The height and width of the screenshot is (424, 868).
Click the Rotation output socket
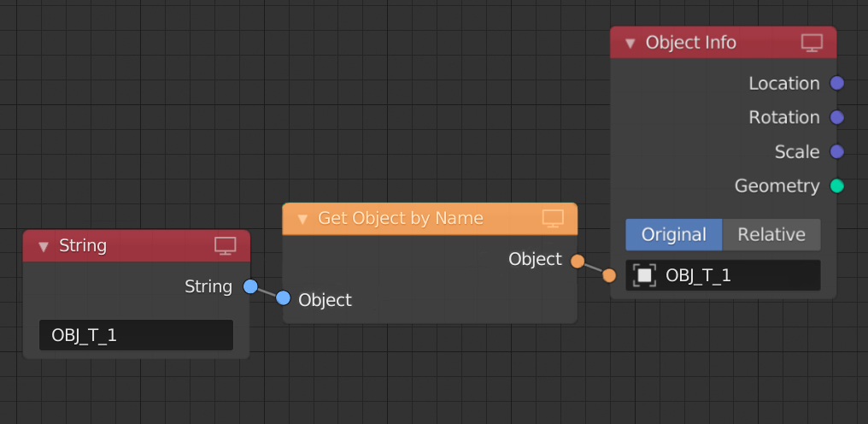tap(837, 117)
